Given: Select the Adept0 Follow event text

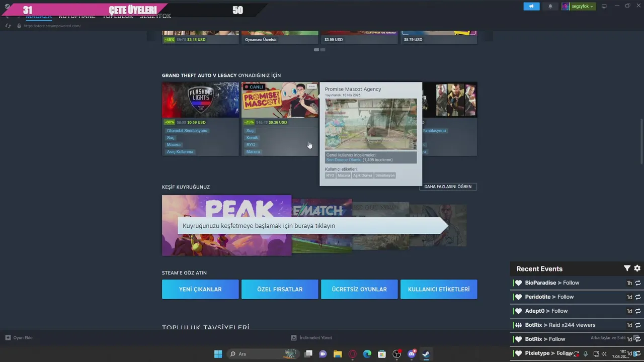Looking at the screenshot, I should [x=546, y=311].
